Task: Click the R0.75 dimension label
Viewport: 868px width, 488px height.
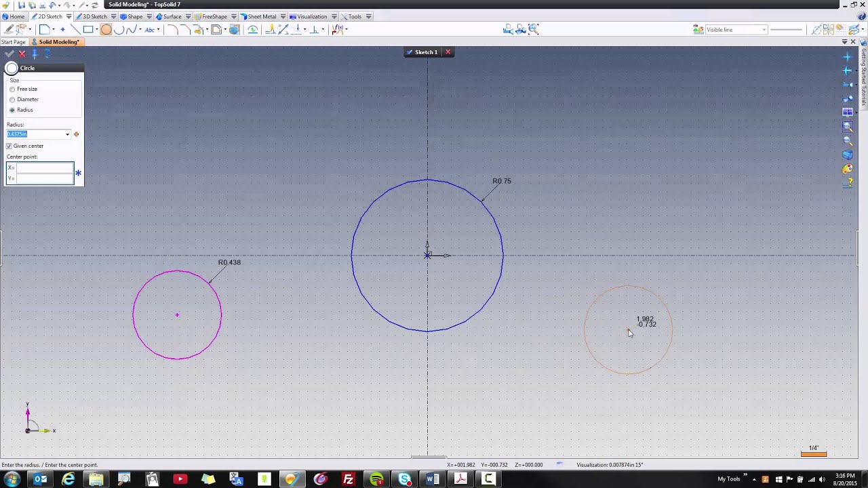Action: [502, 181]
